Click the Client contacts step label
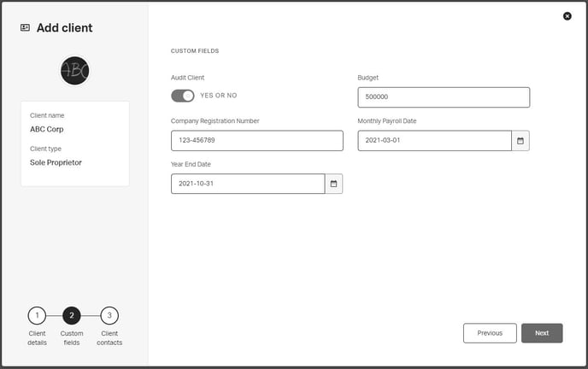The image size is (588, 369). click(x=109, y=338)
